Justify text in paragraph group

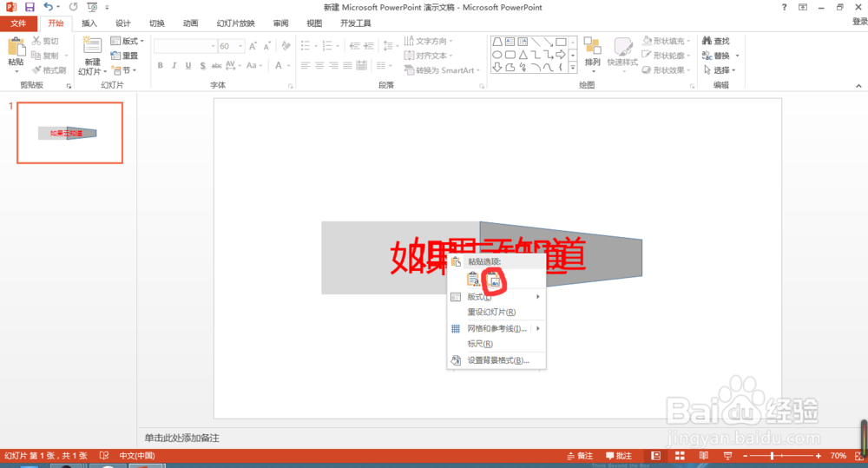tap(347, 65)
